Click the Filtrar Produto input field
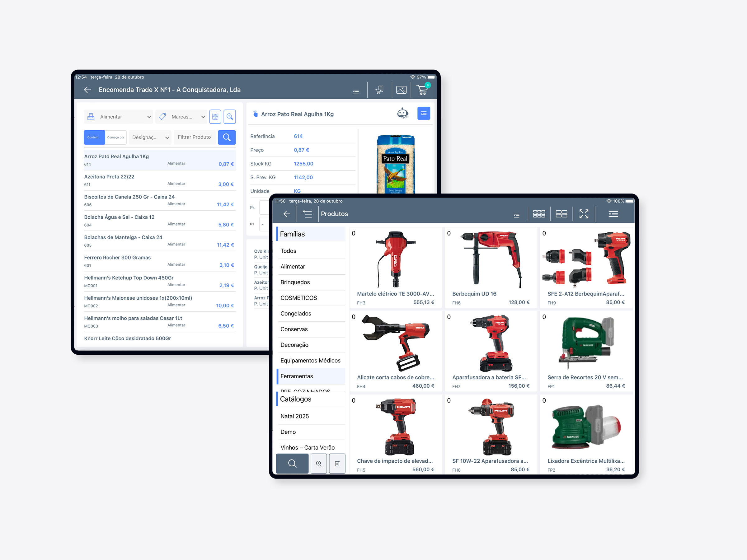 (x=195, y=138)
